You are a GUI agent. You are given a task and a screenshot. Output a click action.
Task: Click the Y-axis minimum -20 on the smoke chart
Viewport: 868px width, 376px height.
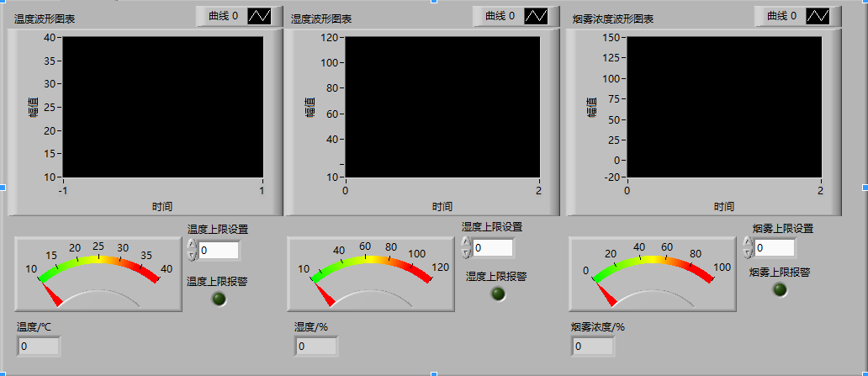[x=611, y=177]
